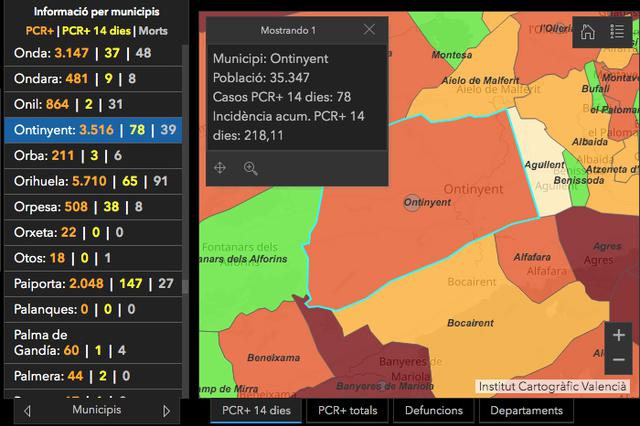The height and width of the screenshot is (426, 640).
Task: Click the pan/move icon in popup
Action: (220, 168)
